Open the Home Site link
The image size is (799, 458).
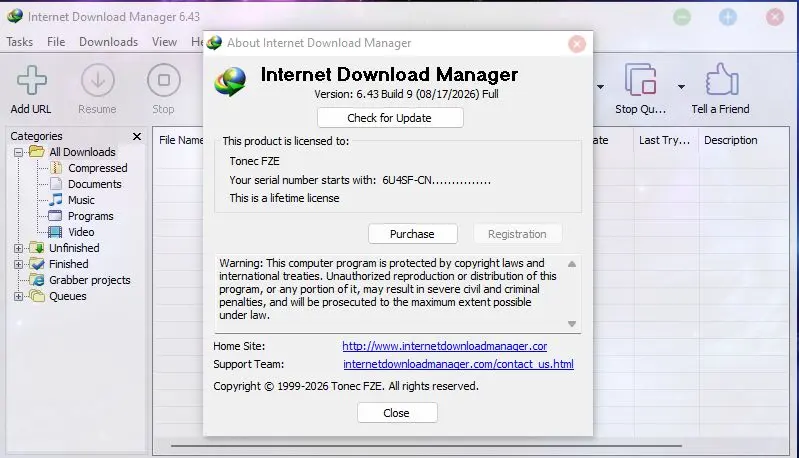click(x=444, y=346)
